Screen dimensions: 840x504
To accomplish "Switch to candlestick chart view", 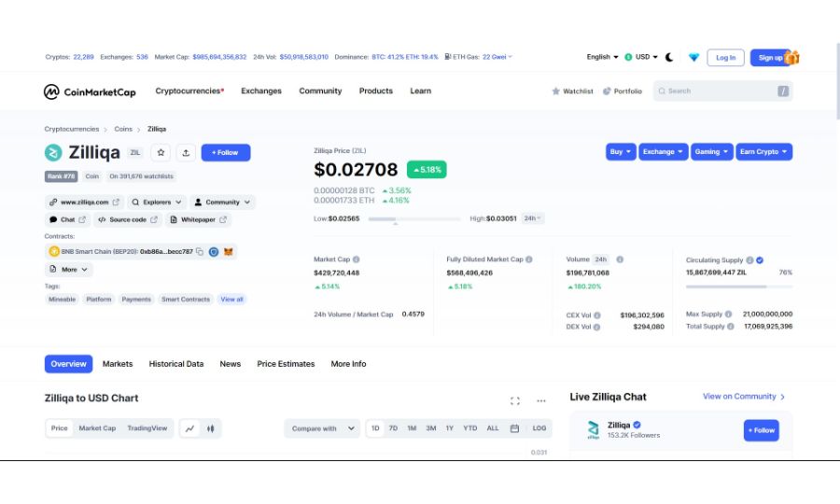I will pyautogui.click(x=211, y=428).
